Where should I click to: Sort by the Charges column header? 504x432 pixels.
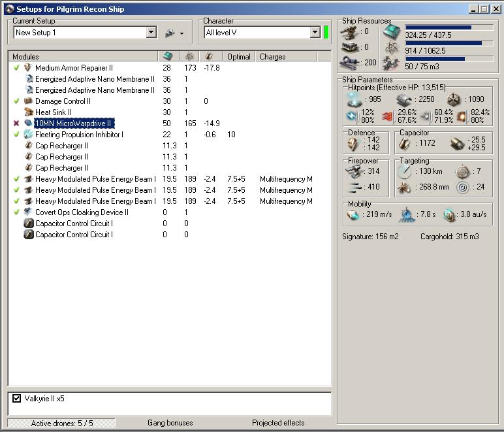pos(286,56)
